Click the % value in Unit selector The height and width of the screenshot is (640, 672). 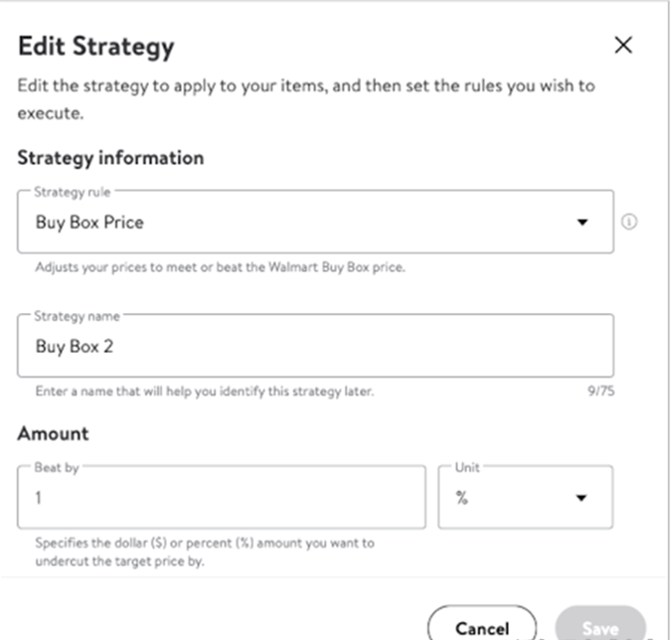462,498
